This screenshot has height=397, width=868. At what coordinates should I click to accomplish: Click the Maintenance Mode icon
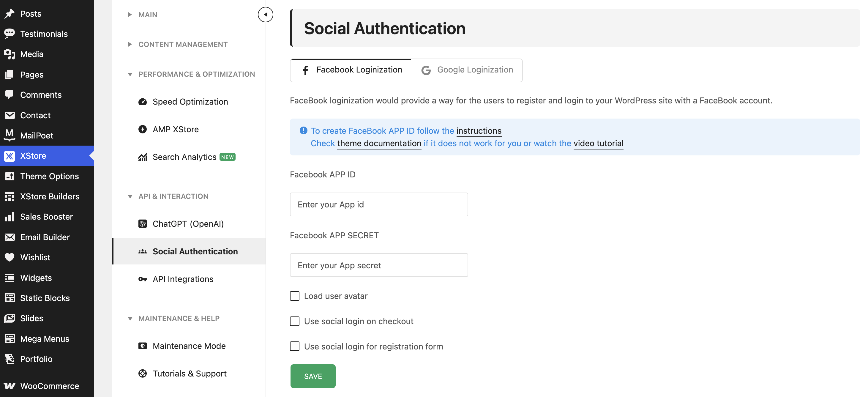tap(143, 346)
